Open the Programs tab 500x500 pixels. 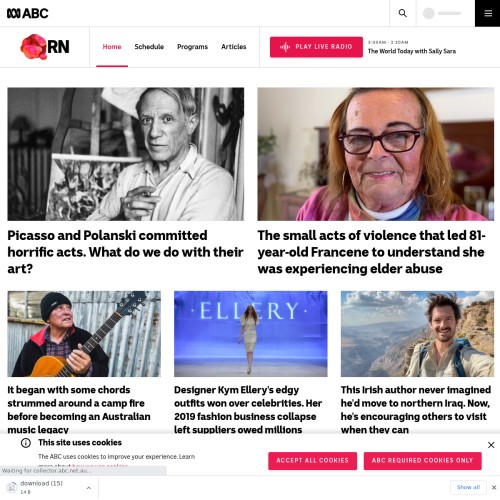tap(192, 47)
